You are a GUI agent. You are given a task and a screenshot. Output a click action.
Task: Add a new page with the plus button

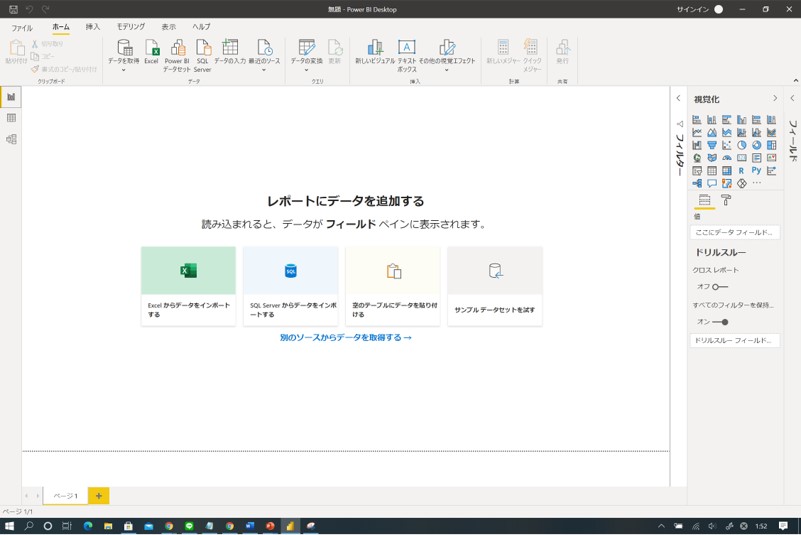[98, 496]
